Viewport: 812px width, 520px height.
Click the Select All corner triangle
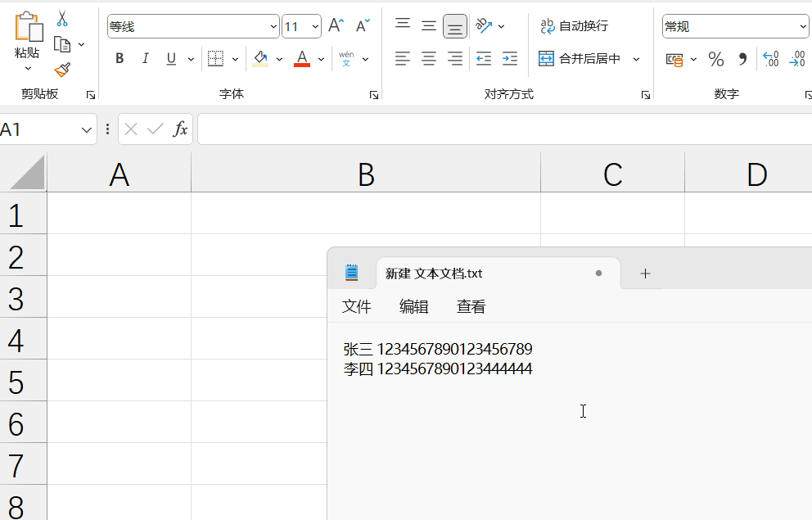coord(28,174)
